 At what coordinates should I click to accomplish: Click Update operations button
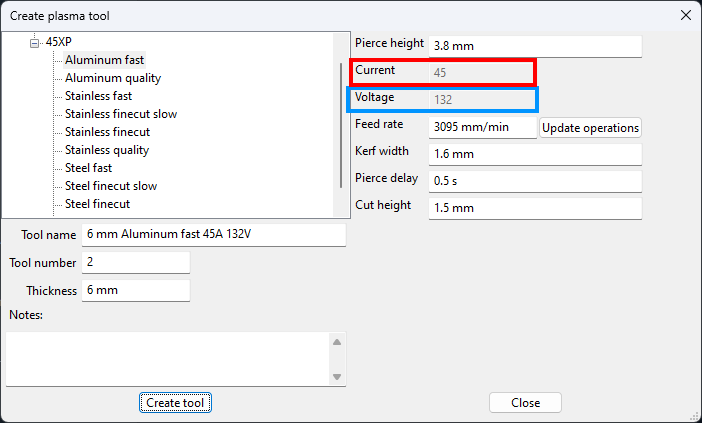pyautogui.click(x=590, y=128)
